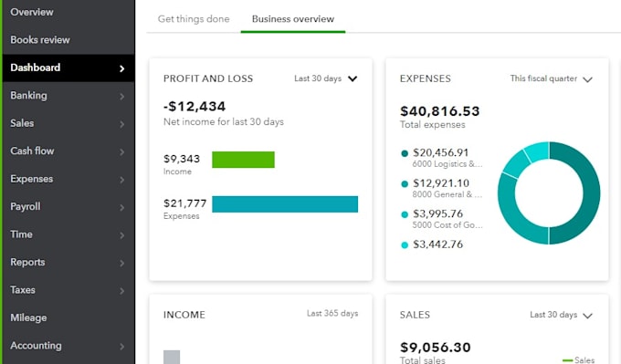621x364 pixels.
Task: Click the 8000 General expense label
Action: tap(447, 194)
